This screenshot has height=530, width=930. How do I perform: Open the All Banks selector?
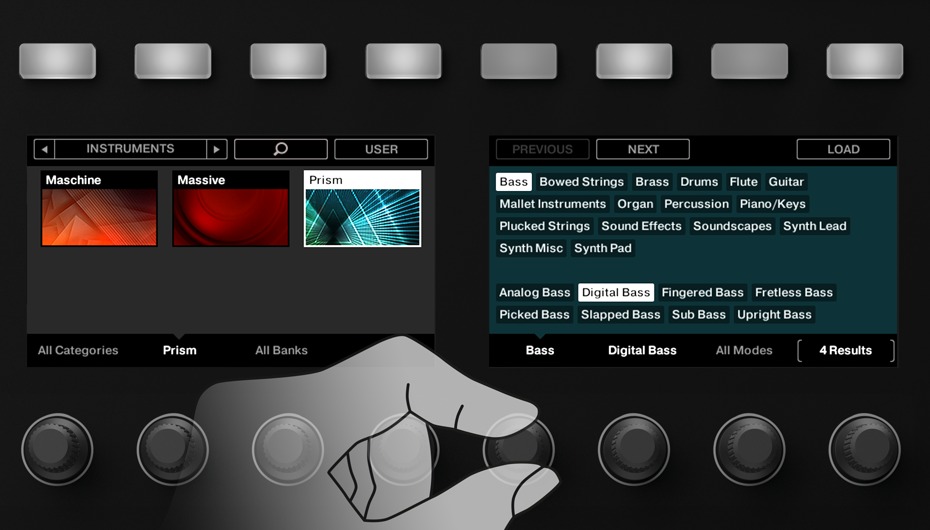tap(281, 350)
